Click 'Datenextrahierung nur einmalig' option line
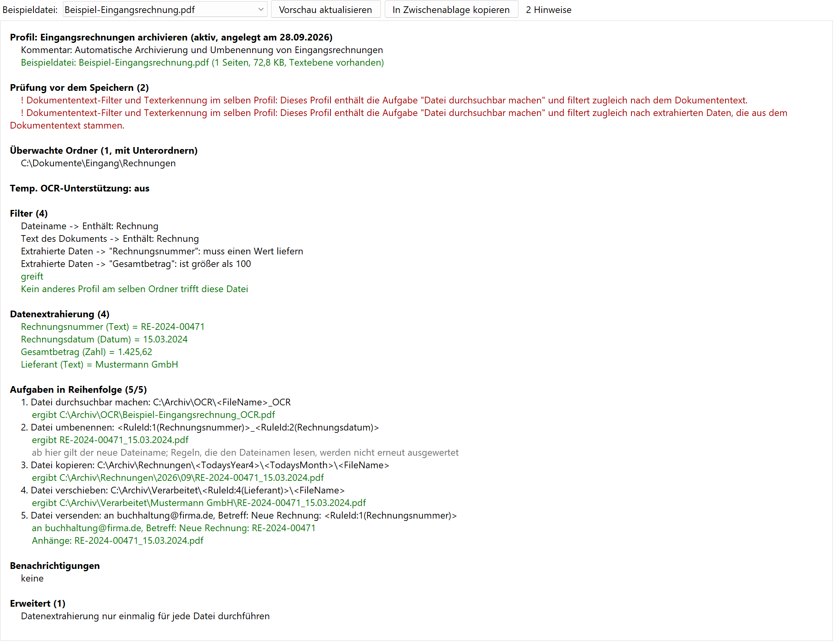 [145, 616]
